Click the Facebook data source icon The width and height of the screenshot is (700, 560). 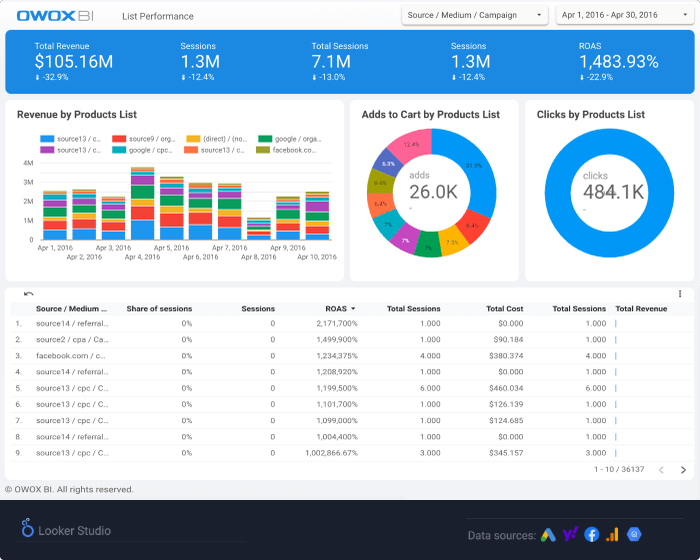(x=592, y=535)
